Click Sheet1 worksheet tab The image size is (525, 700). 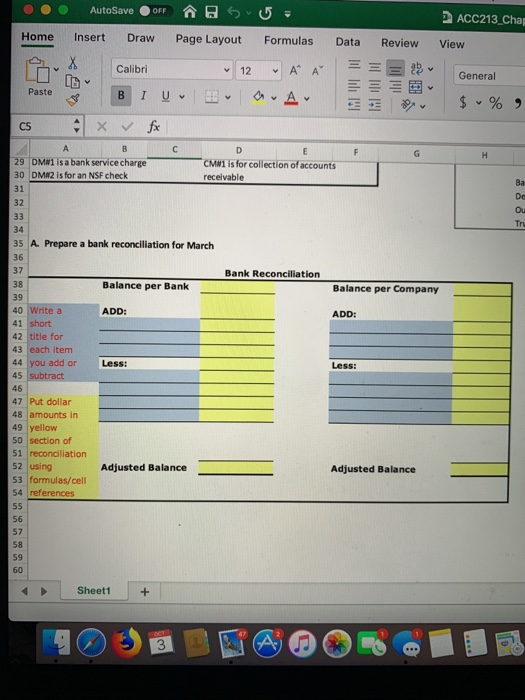(94, 590)
